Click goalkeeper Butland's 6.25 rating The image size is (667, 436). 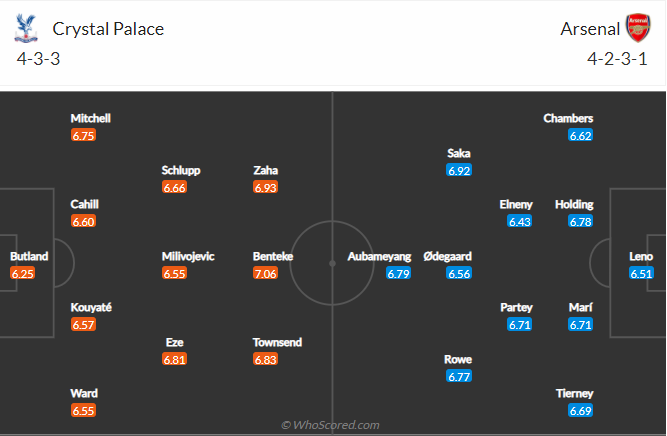[x=23, y=273]
